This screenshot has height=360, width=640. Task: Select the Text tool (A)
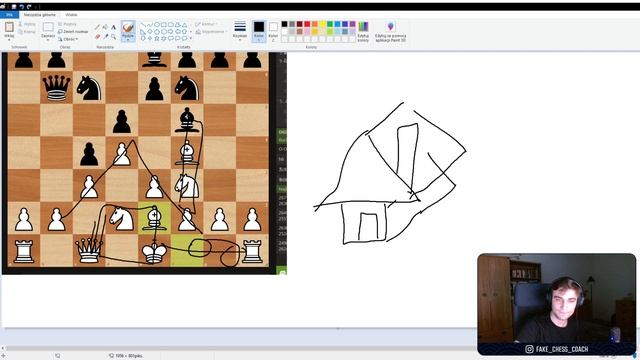click(x=113, y=27)
